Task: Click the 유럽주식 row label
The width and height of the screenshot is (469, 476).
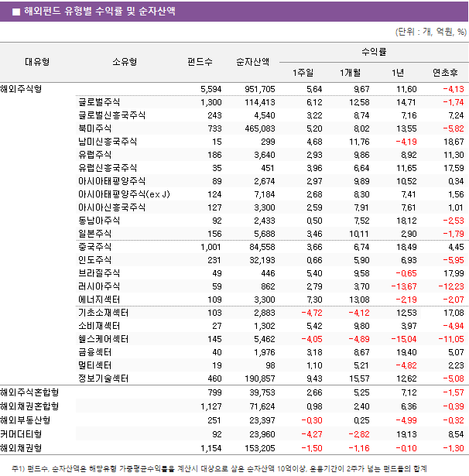Action: [94, 155]
